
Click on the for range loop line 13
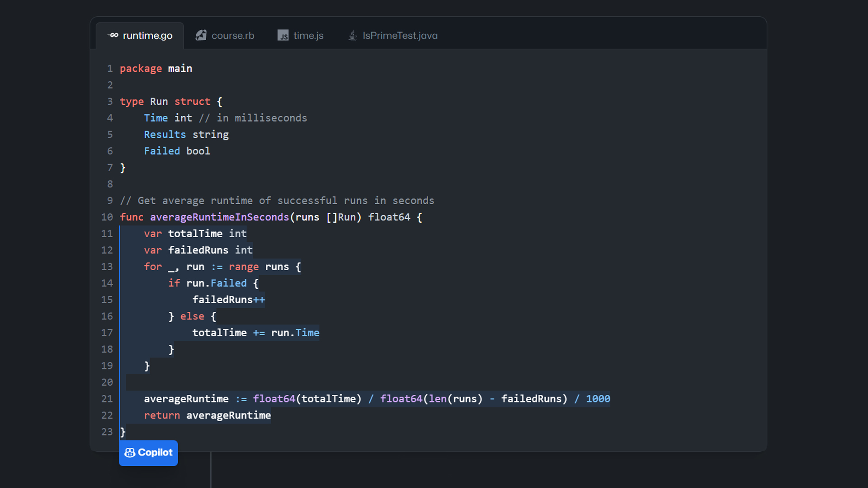pos(222,266)
